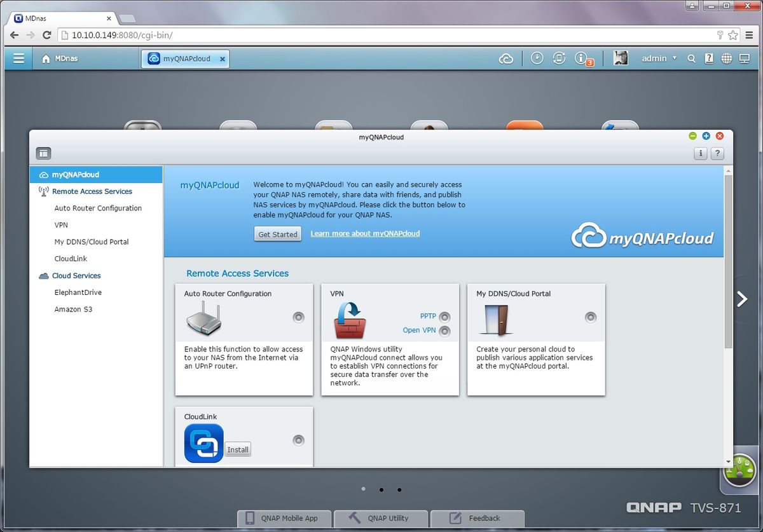The image size is (763, 532).
Task: Minimize the myQNAPcloud window green button
Action: (693, 136)
